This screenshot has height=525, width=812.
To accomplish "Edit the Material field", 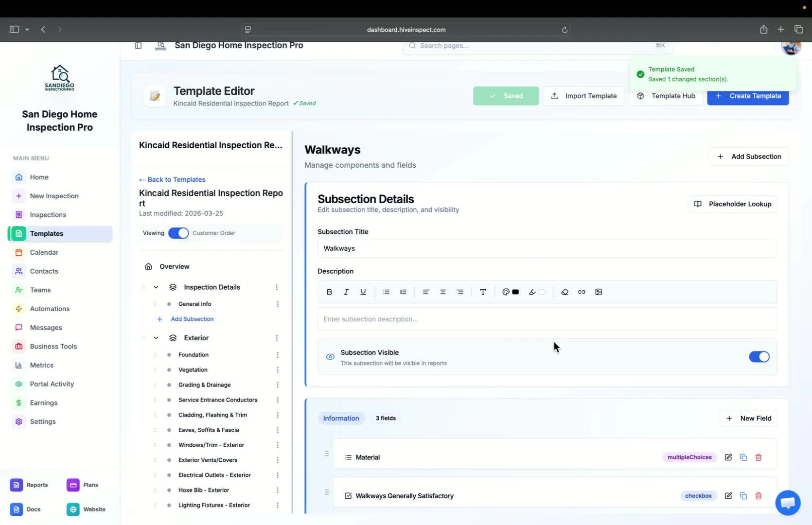I will (x=728, y=457).
